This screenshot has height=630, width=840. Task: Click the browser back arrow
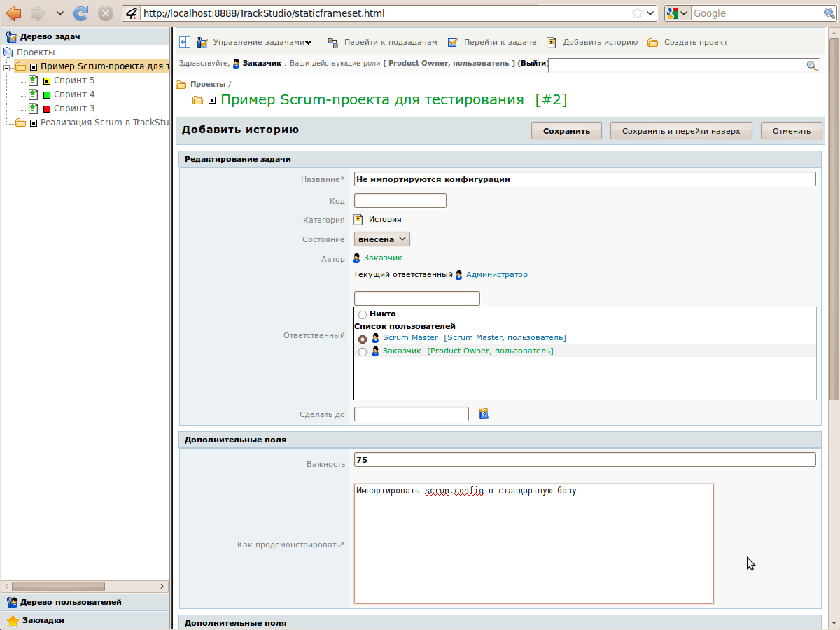point(13,13)
